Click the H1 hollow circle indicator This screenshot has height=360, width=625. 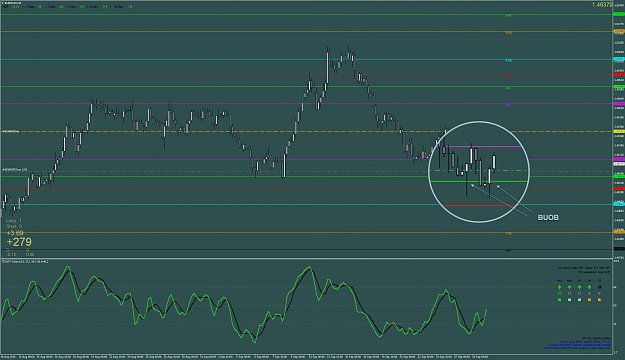pos(580,293)
